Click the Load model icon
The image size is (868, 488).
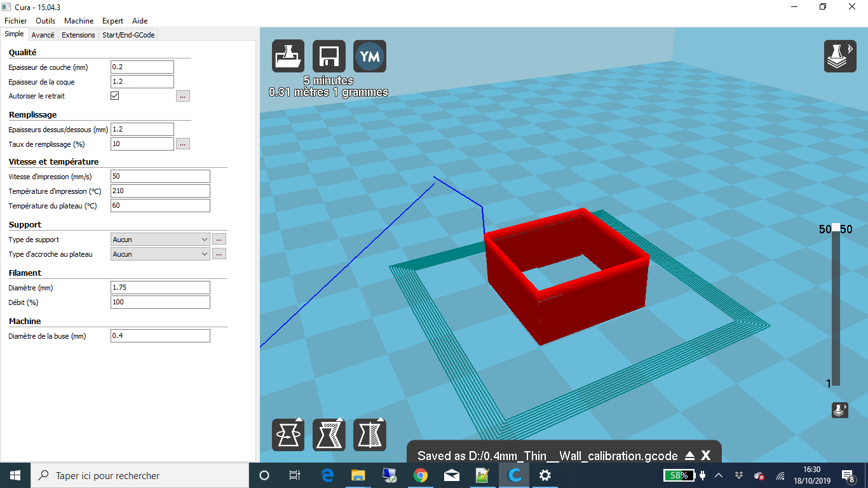point(288,57)
